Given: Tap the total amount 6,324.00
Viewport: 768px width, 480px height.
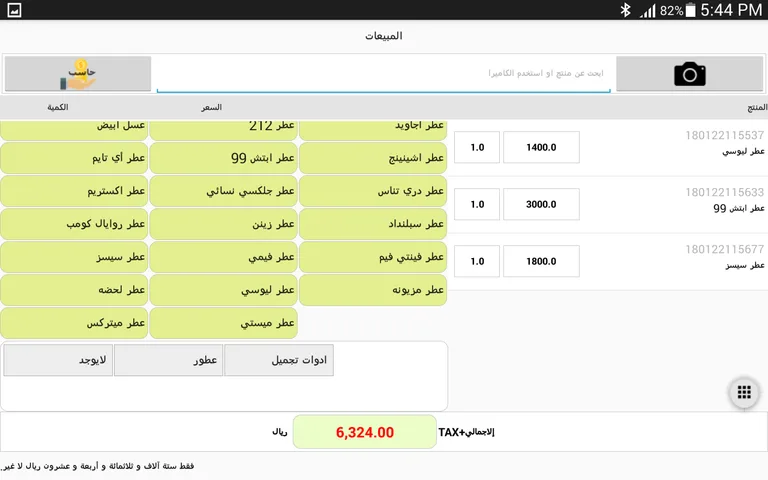Looking at the screenshot, I should click(x=364, y=432).
